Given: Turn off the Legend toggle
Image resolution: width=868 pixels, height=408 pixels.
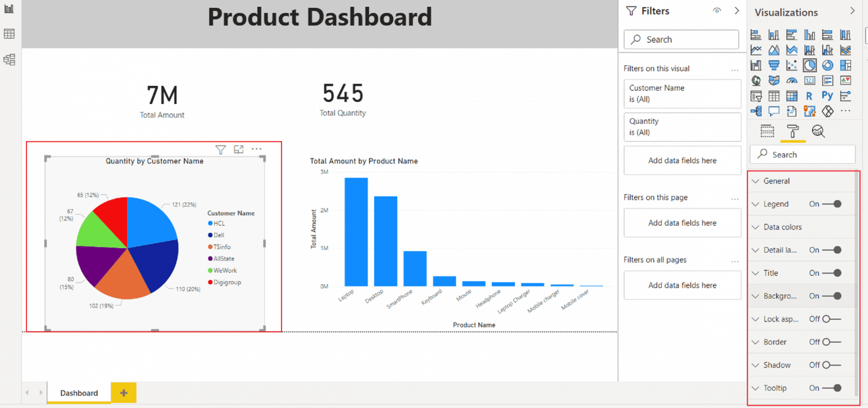Looking at the screenshot, I should click(x=831, y=204).
